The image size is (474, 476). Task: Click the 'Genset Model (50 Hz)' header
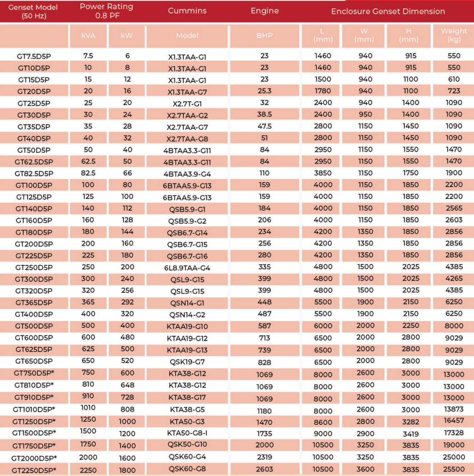click(33, 12)
